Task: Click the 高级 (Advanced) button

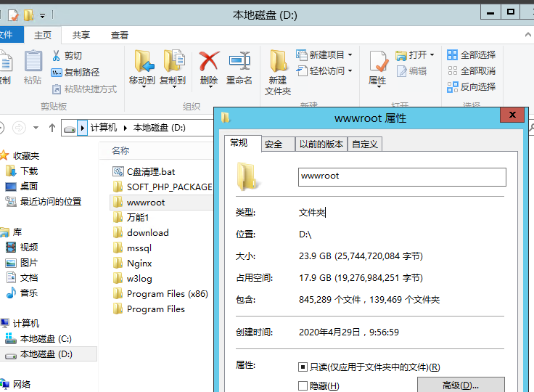Action: pyautogui.click(x=461, y=385)
